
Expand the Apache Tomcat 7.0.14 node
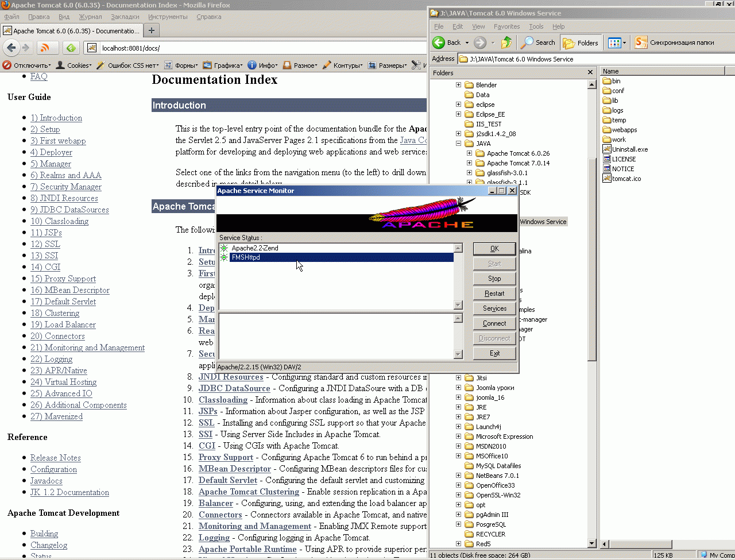point(469,163)
